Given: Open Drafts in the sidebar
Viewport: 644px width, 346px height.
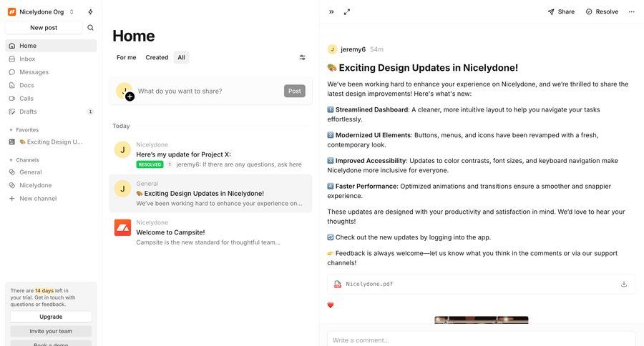Looking at the screenshot, I should click(51, 112).
